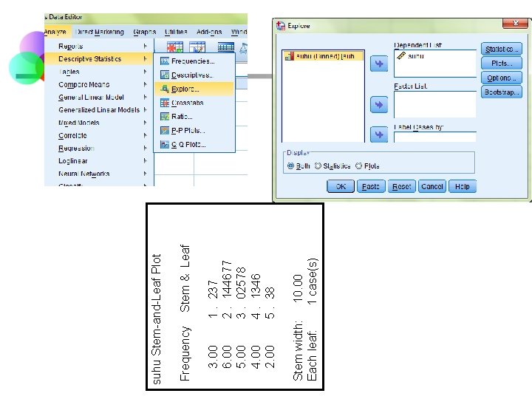532x399 pixels.
Task: Open the Add-ons menu
Action: (209, 32)
